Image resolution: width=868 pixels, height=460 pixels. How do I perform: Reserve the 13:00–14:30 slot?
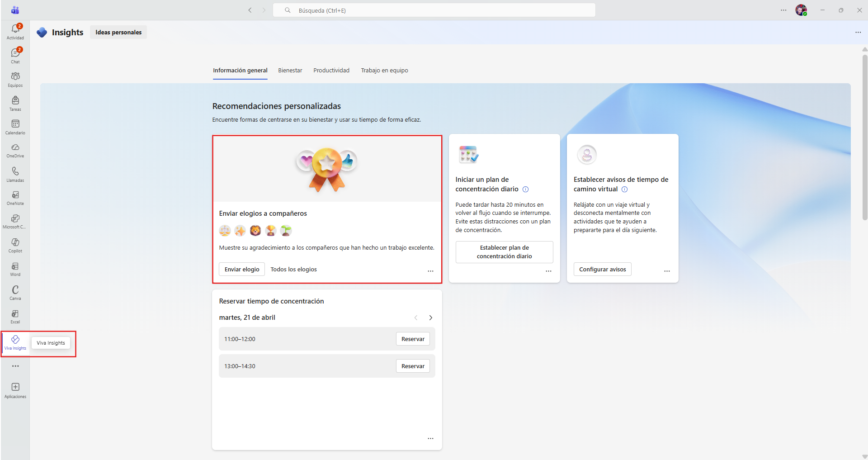coord(413,366)
